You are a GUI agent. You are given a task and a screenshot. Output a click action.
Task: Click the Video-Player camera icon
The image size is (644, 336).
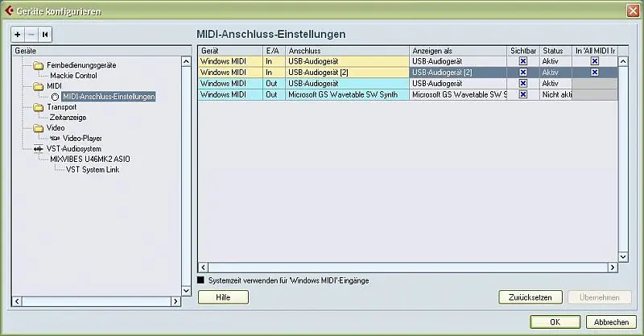(56, 138)
